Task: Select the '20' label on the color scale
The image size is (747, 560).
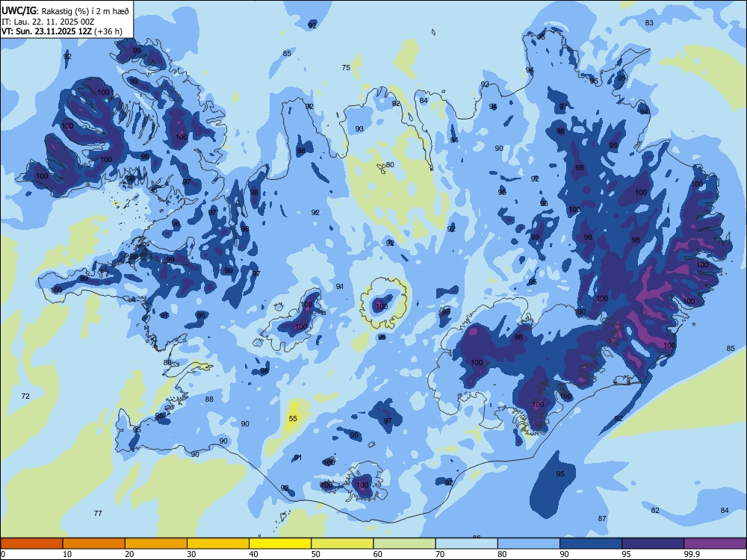Action: pyautogui.click(x=129, y=554)
